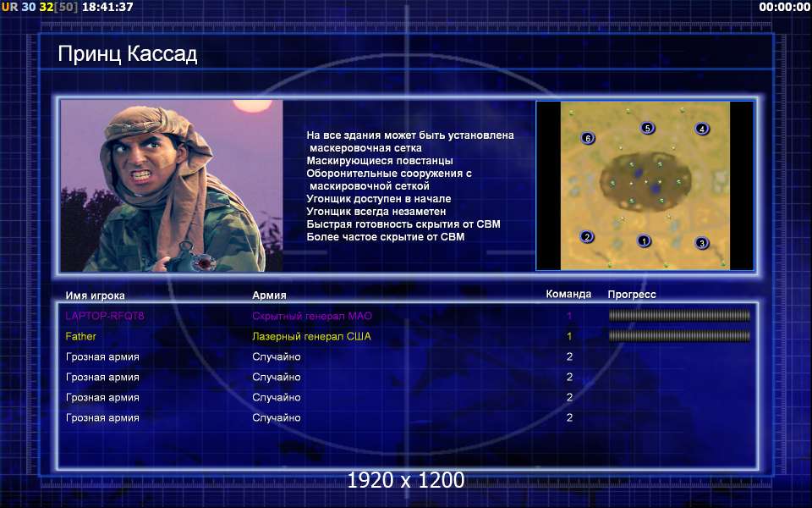This screenshot has width=812, height=508.
Task: Select start position marker 6 on the map
Action: [x=587, y=138]
